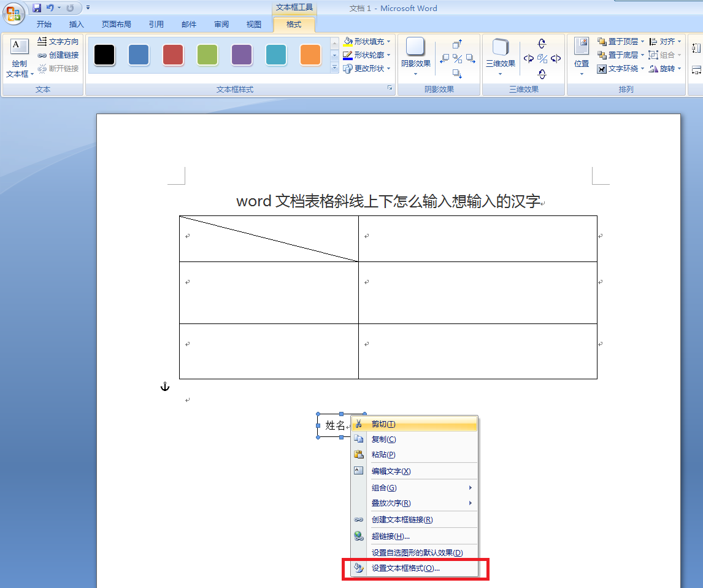Click the Text Direction tool
Image resolution: width=703 pixels, height=588 pixels.
coord(58,42)
